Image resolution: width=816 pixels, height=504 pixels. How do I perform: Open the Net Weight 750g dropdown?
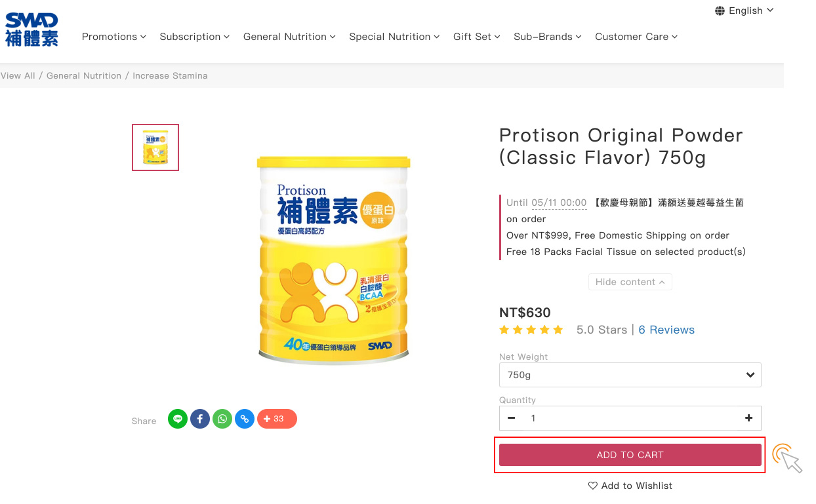(x=630, y=375)
